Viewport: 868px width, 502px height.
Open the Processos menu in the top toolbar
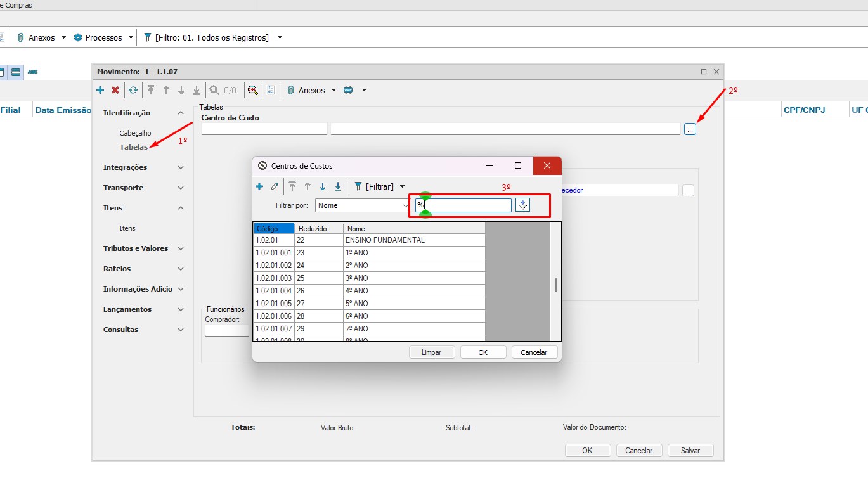[x=103, y=37]
